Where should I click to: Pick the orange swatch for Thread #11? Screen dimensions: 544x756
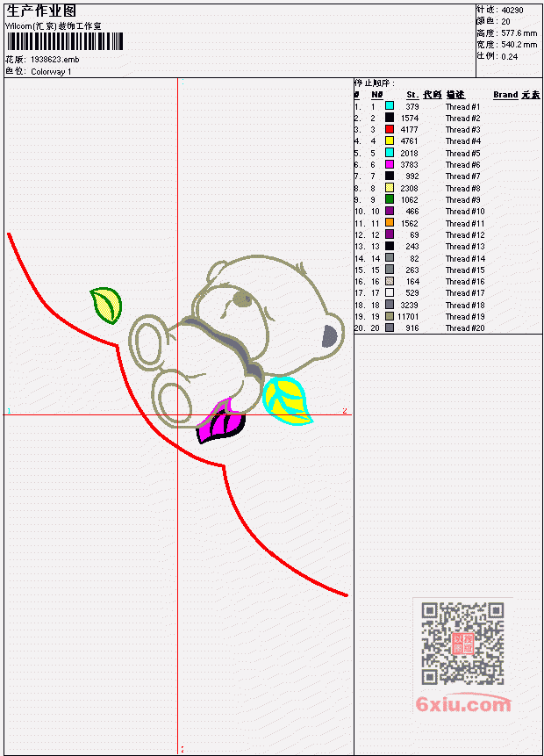390,223
